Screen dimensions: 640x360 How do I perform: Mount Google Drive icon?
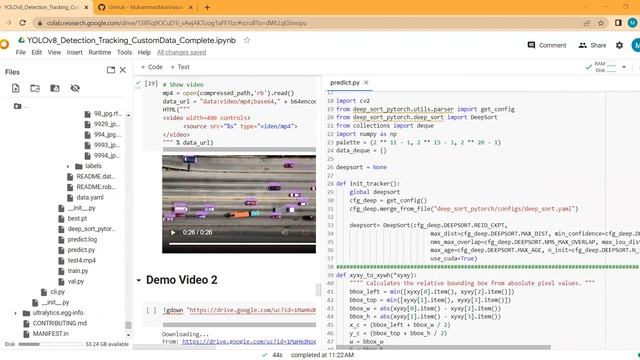point(55,88)
